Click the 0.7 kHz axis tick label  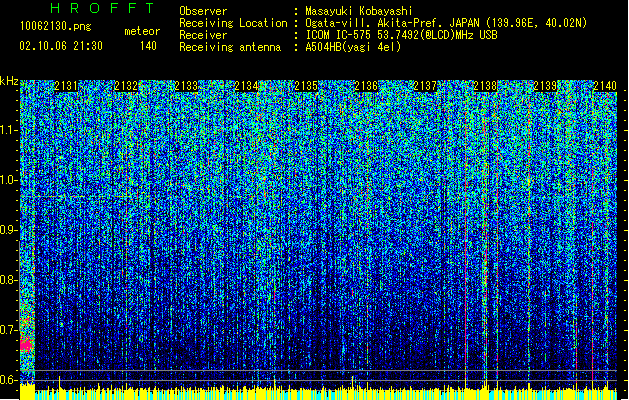point(9,330)
